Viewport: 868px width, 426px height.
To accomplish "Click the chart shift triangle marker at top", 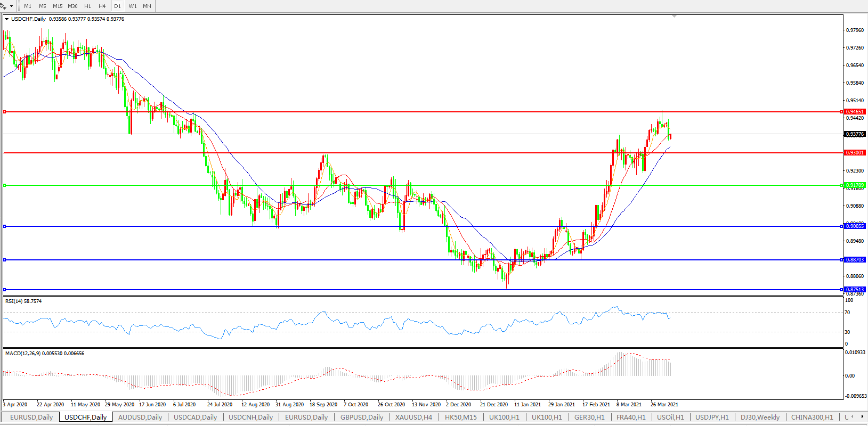I will [674, 17].
